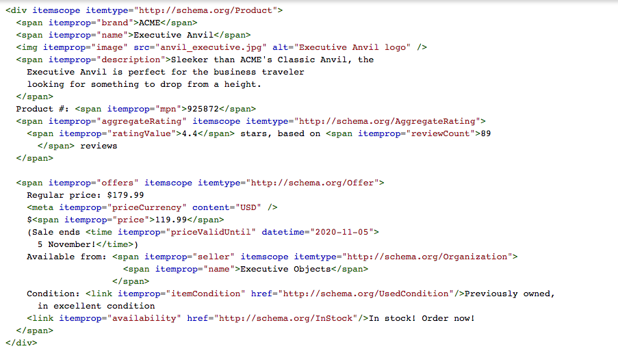Click the text "Condition:"
Viewport: 618px width, 364px height.
[53, 294]
